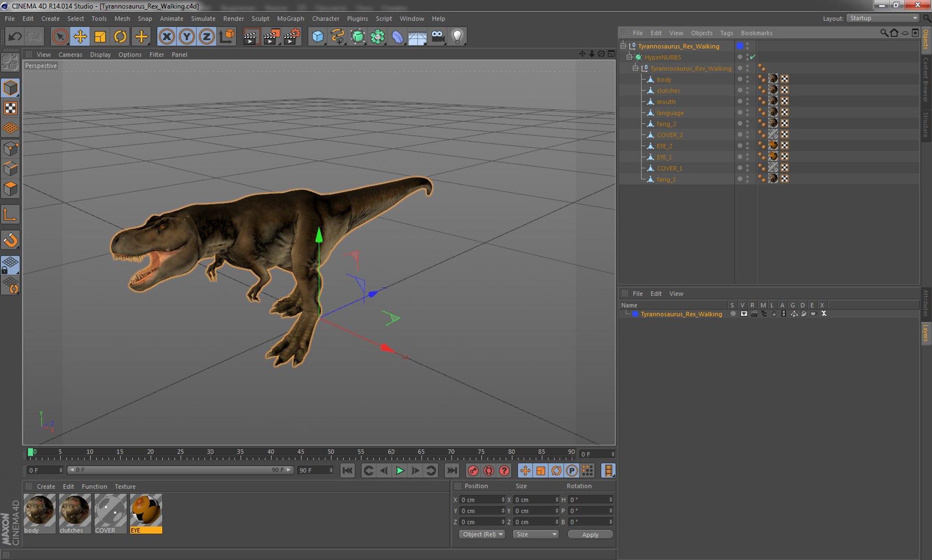Toggle position keyframe recording
The width and height of the screenshot is (932, 560).
coord(525,471)
